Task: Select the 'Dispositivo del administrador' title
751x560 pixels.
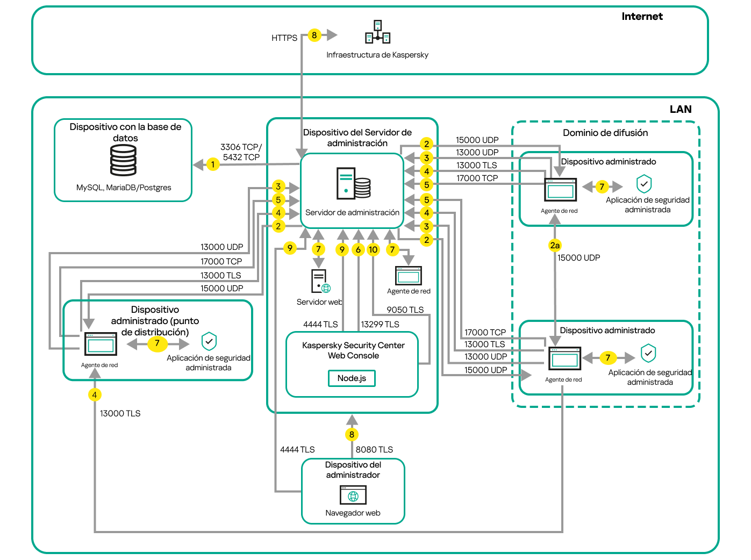Action: pos(353,470)
